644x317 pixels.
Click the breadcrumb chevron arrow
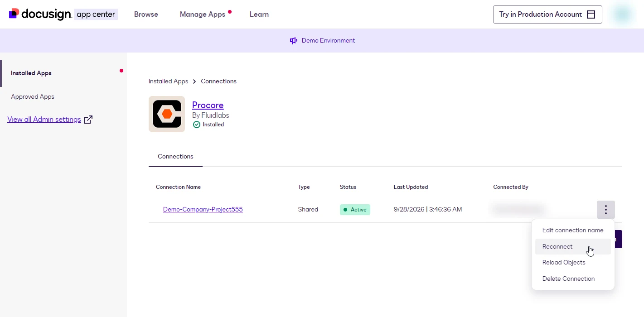click(x=194, y=82)
